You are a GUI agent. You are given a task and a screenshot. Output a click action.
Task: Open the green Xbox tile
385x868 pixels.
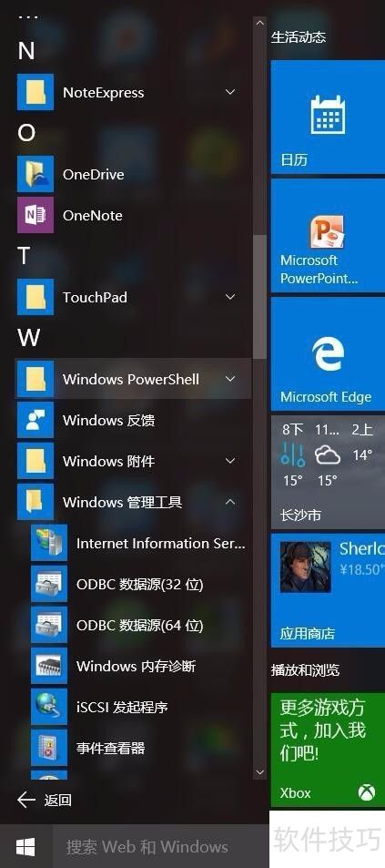[328, 749]
